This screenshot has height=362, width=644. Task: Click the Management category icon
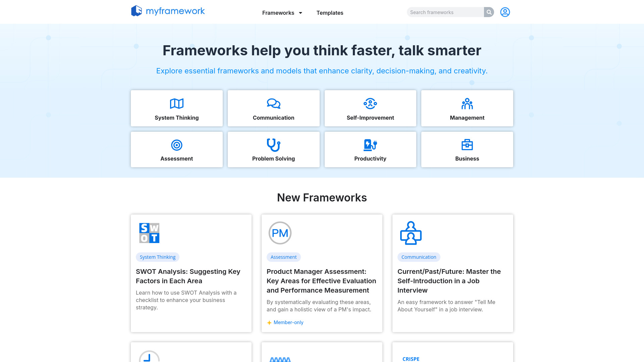[x=467, y=104]
